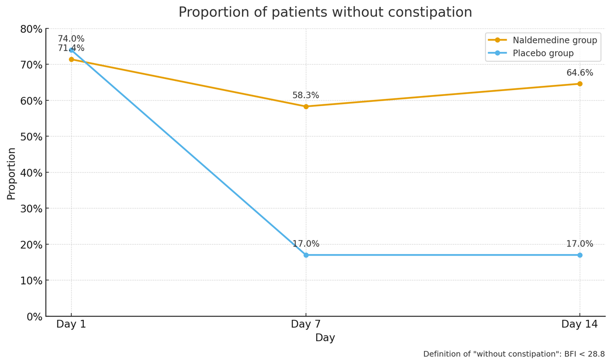
Task: Click the Naldemedine data point at Day 14
Action: [579, 84]
